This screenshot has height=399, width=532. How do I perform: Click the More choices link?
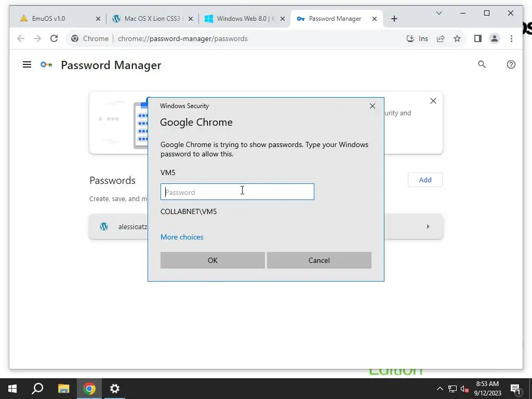click(x=182, y=237)
